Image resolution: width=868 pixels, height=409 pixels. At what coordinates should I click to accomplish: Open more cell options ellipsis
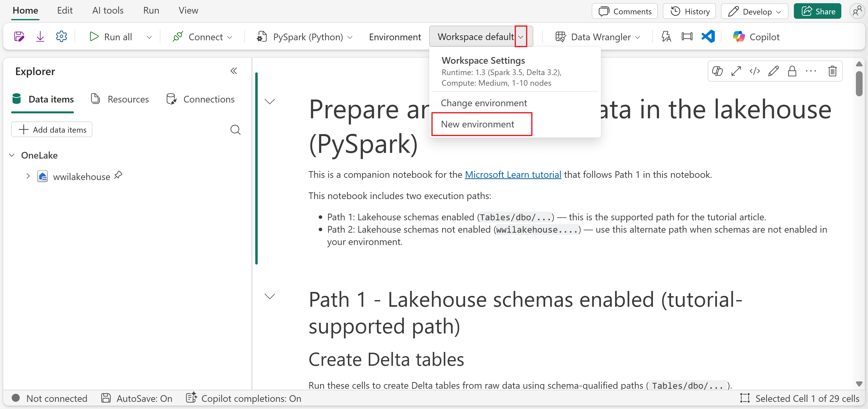(810, 71)
